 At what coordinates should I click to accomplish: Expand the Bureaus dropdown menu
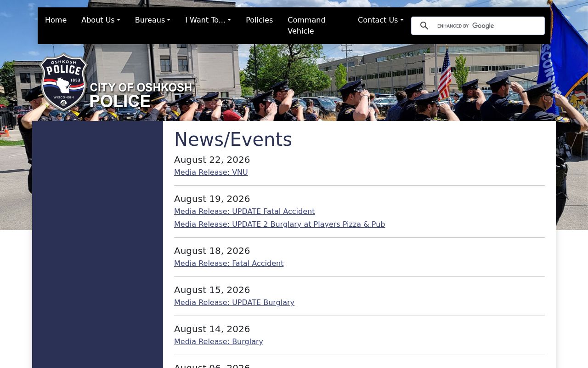(x=153, y=20)
